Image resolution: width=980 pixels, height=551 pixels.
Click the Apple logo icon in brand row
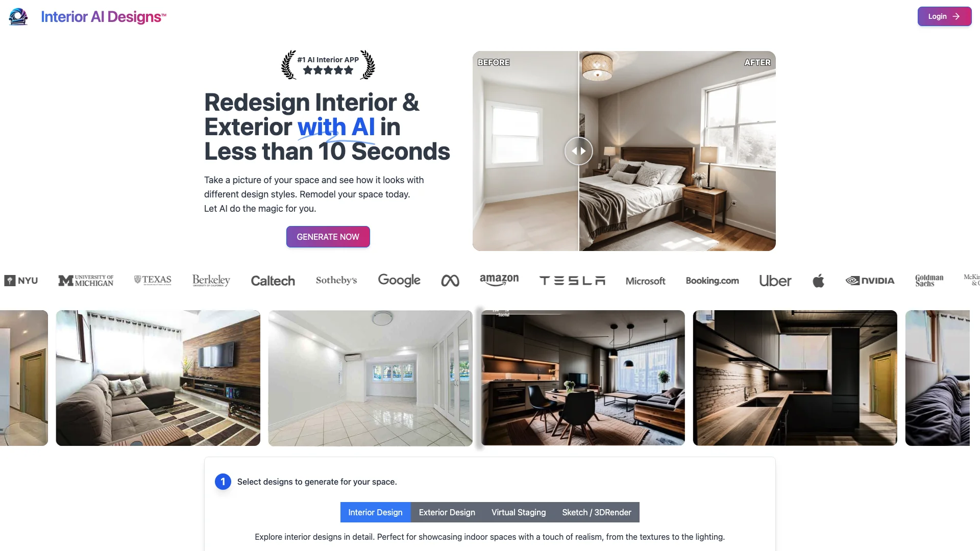[819, 280]
